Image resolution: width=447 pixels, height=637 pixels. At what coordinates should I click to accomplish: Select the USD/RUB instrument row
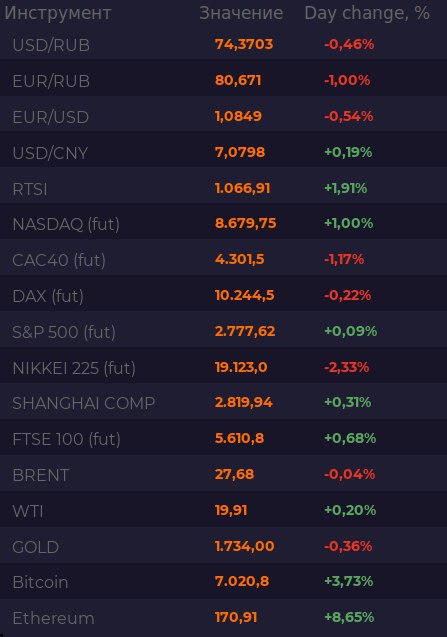tap(224, 44)
